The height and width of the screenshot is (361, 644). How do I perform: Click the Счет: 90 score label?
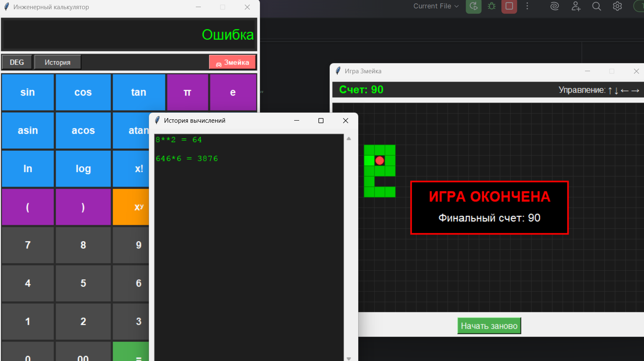pos(361,90)
